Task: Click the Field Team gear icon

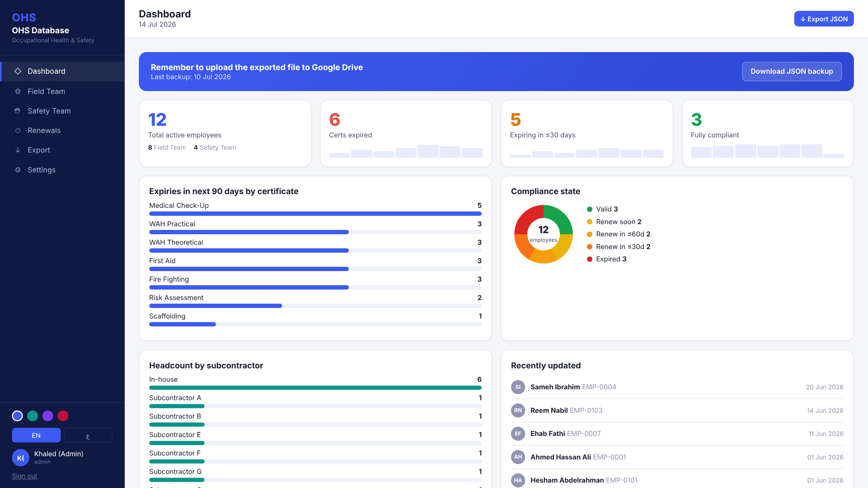Action: 18,91
